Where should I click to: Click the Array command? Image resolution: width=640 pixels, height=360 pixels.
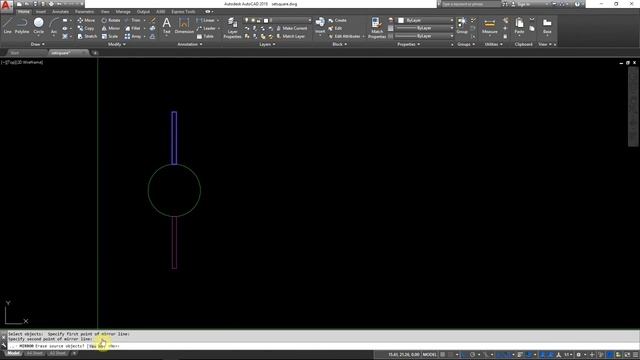click(133, 36)
